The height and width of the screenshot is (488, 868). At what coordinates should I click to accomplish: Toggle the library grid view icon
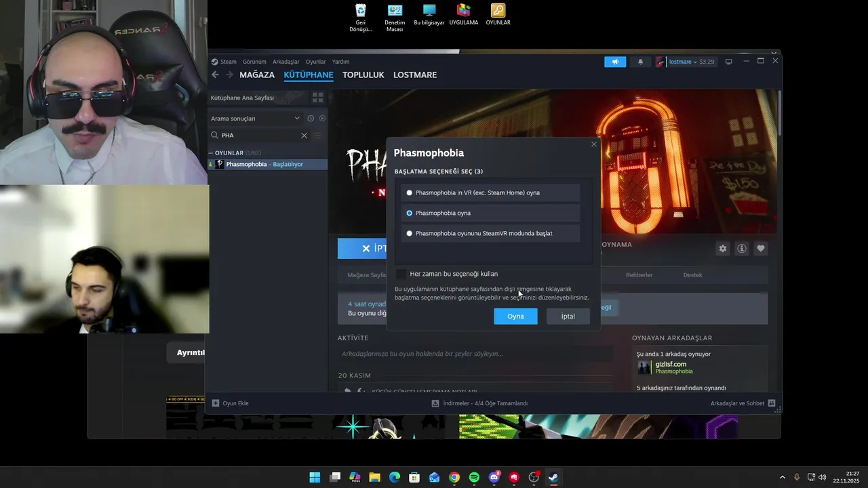point(317,98)
